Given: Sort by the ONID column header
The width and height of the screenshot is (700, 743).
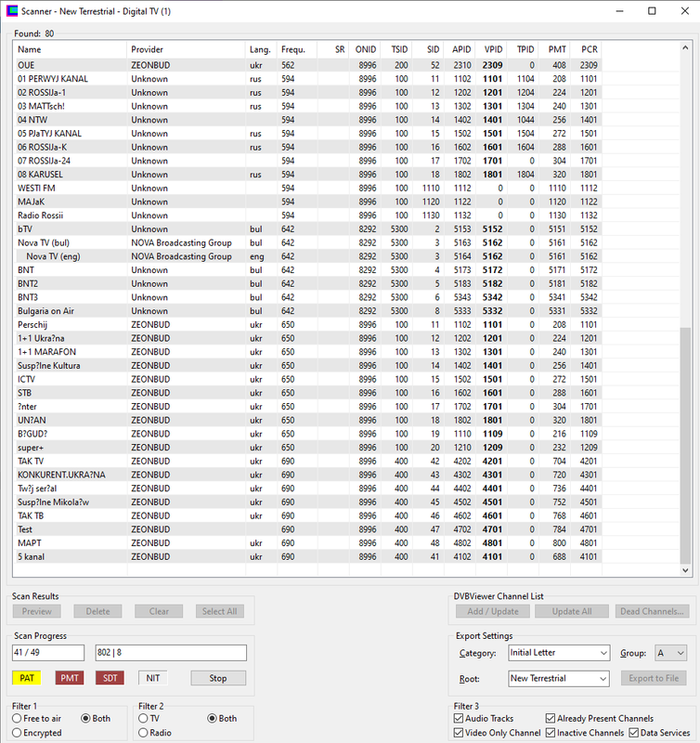Looking at the screenshot, I should pos(365,49).
